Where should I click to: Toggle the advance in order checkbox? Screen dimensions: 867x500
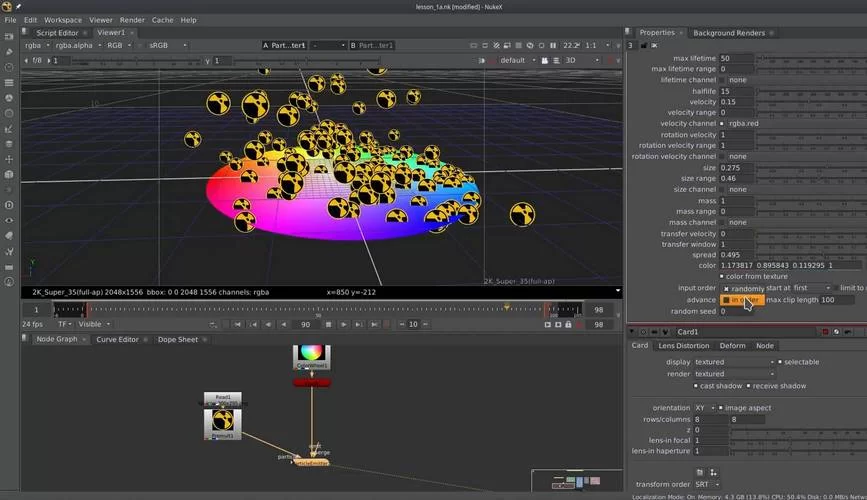[726, 300]
